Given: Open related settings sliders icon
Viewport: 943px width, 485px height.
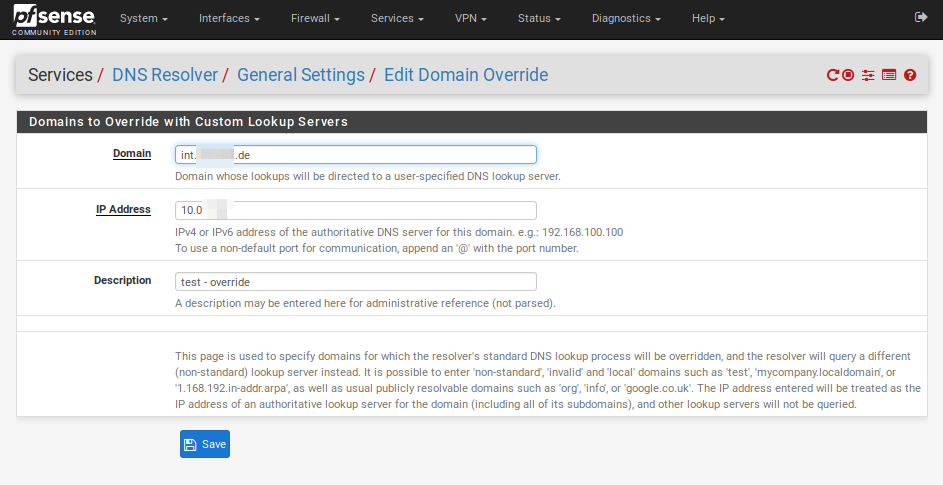Looking at the screenshot, I should coord(868,75).
